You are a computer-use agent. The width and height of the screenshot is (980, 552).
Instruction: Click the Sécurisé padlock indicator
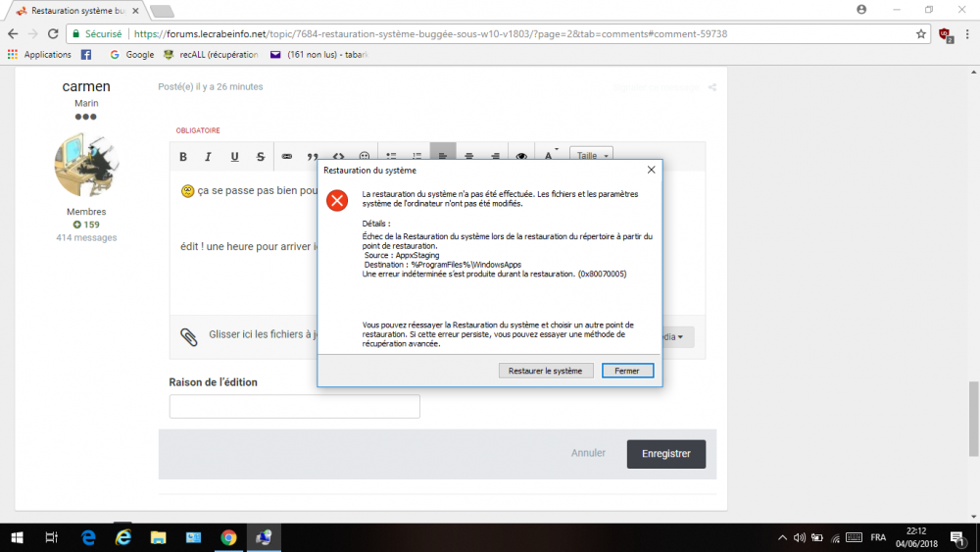pyautogui.click(x=97, y=33)
